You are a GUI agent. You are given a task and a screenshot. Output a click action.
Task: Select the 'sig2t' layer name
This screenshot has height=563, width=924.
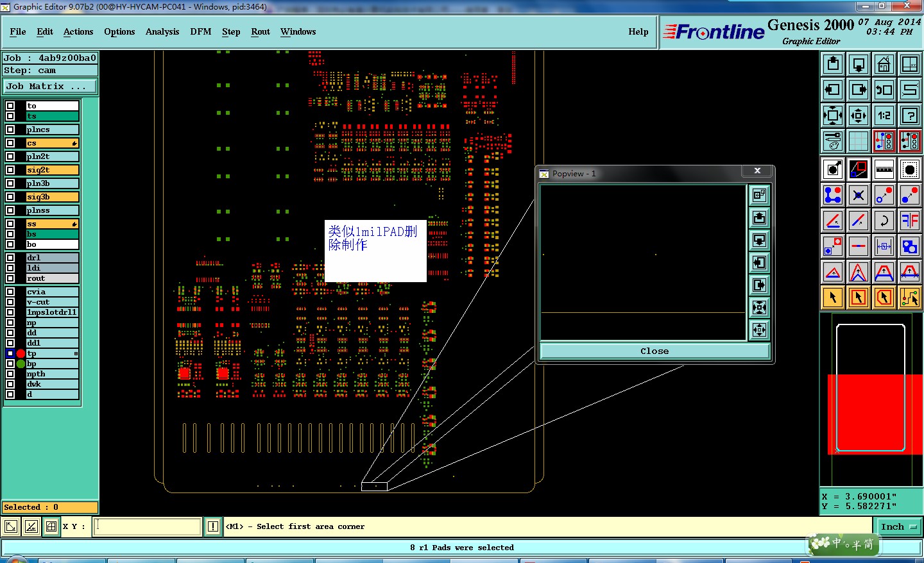pyautogui.click(x=53, y=170)
